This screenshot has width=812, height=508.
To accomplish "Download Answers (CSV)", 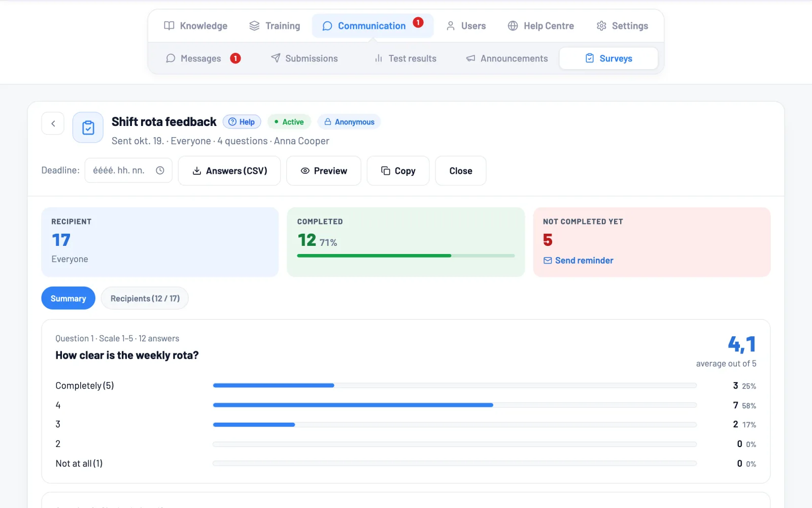I will pyautogui.click(x=229, y=171).
